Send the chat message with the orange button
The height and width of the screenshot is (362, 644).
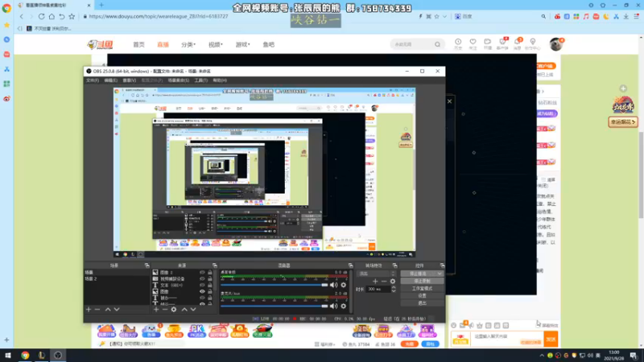[551, 339]
